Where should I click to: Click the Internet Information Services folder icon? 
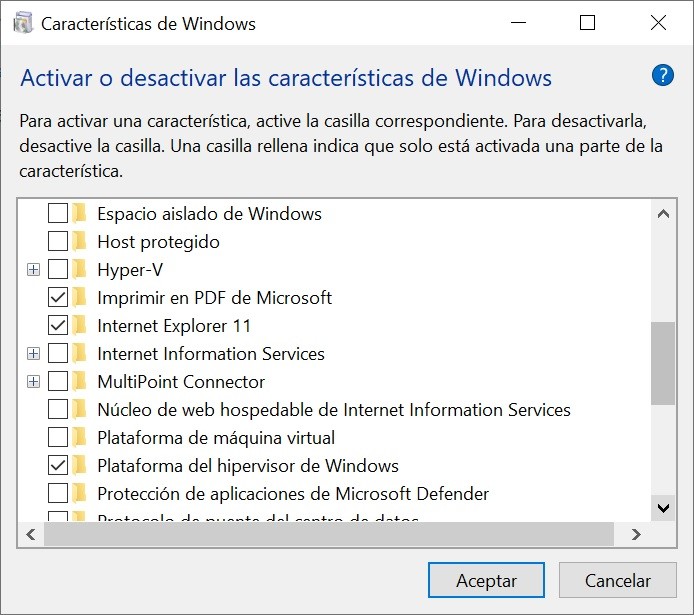click(80, 353)
